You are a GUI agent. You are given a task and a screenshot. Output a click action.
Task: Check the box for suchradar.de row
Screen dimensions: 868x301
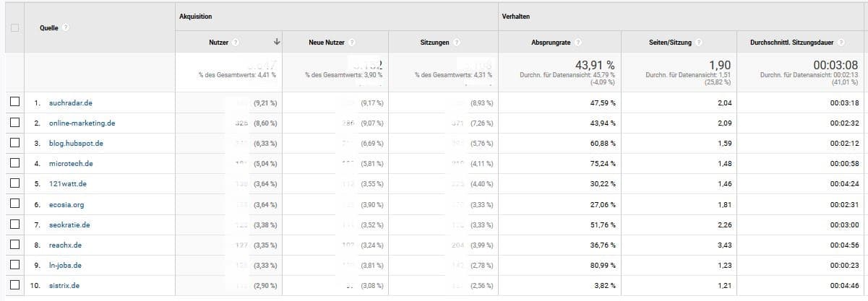point(14,102)
